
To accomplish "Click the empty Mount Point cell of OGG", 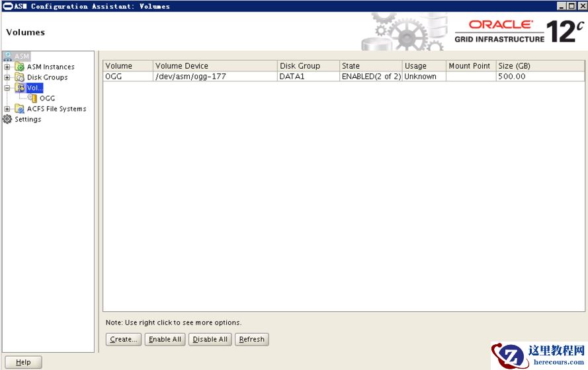I will pos(471,77).
